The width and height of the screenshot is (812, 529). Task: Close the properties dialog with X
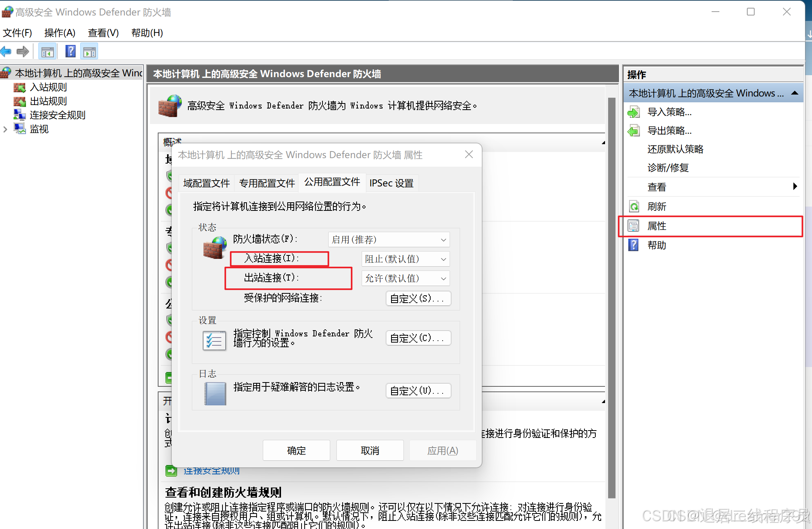[469, 154]
